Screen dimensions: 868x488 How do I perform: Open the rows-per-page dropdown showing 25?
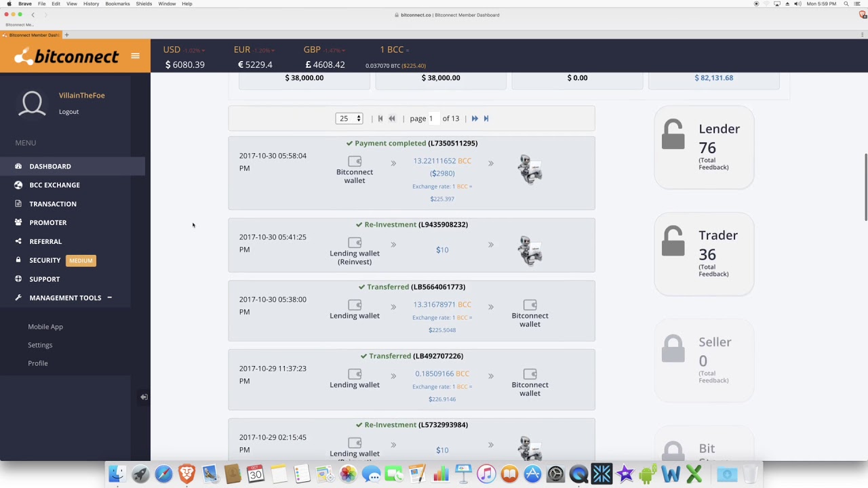point(349,119)
